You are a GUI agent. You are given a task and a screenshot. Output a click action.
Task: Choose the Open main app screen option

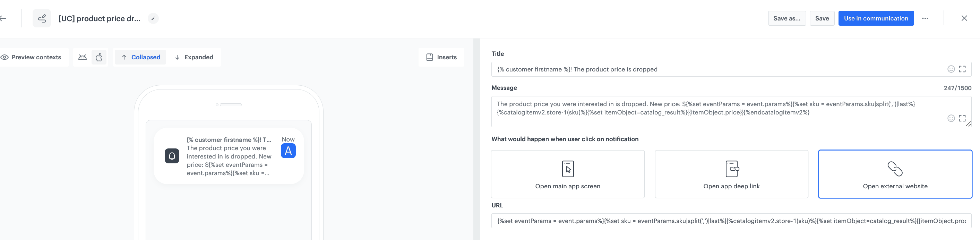568,174
